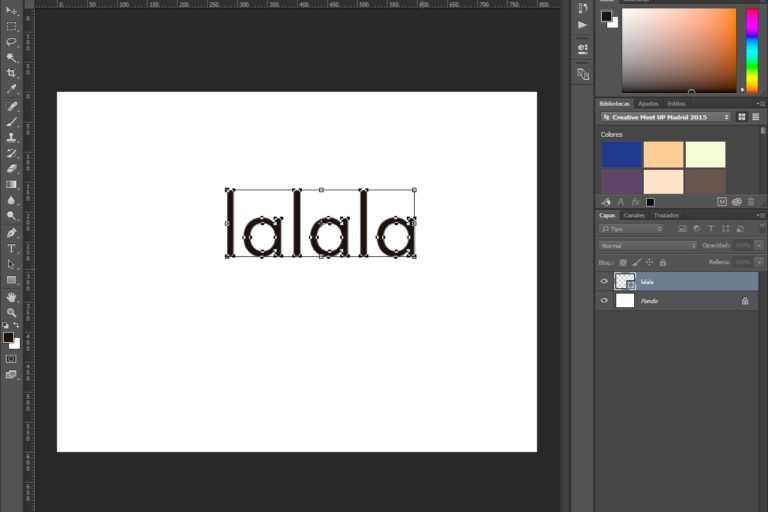Select the Crop tool
This screenshot has height=512, width=768.
(x=12, y=73)
